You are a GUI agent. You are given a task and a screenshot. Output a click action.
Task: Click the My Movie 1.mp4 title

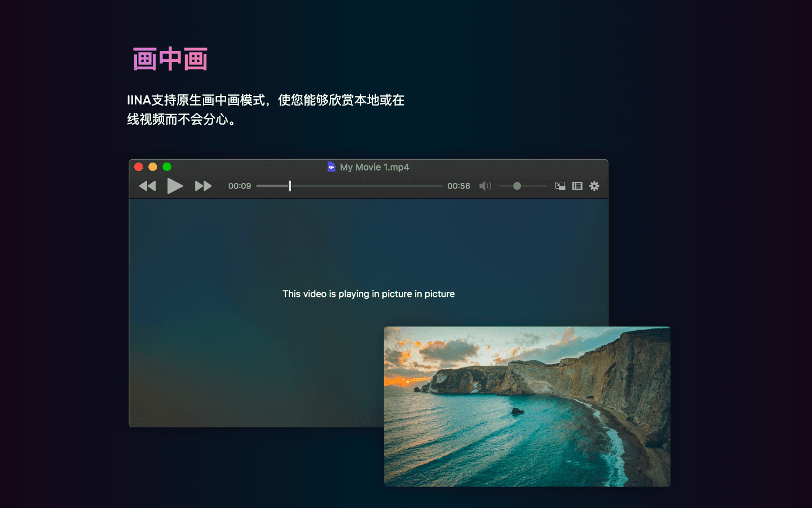coord(374,167)
